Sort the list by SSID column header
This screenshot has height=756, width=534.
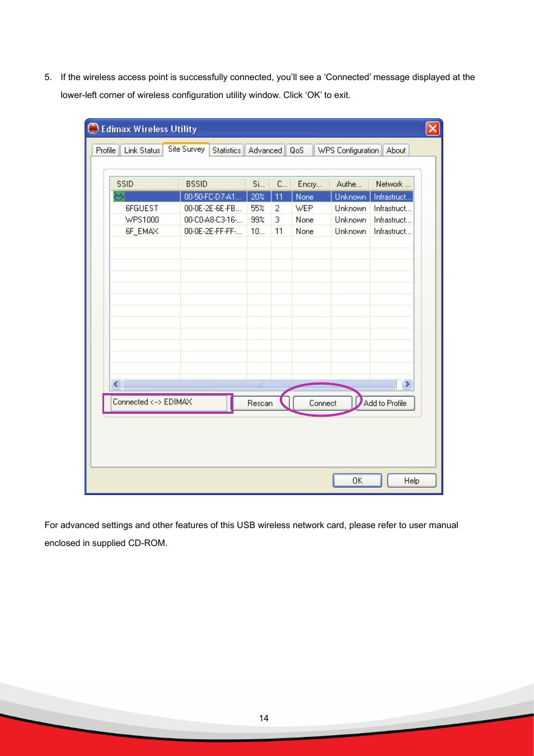(x=145, y=184)
